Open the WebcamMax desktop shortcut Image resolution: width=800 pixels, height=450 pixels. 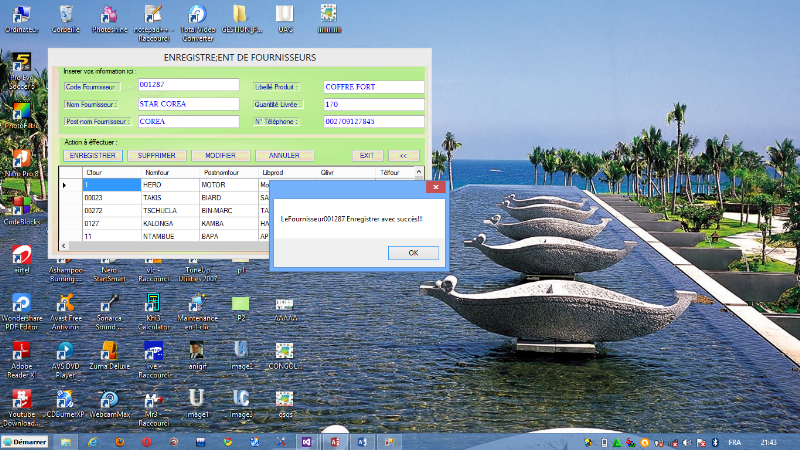tap(109, 401)
